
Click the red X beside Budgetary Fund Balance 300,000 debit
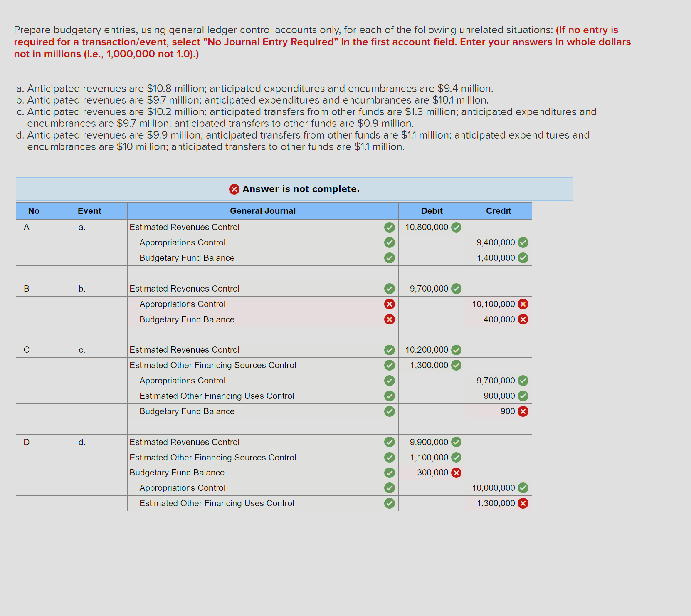pos(457,473)
